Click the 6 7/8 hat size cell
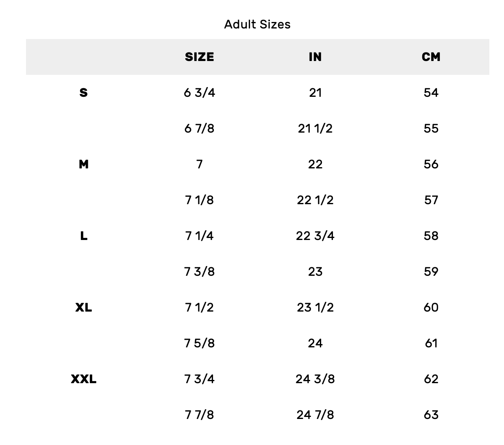This screenshot has height=445, width=504. coord(199,129)
